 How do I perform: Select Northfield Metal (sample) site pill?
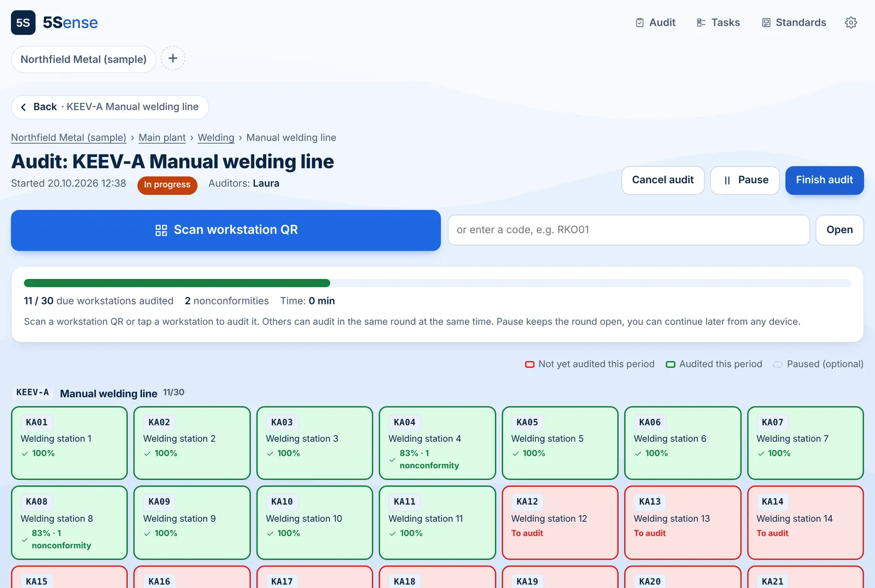click(84, 59)
